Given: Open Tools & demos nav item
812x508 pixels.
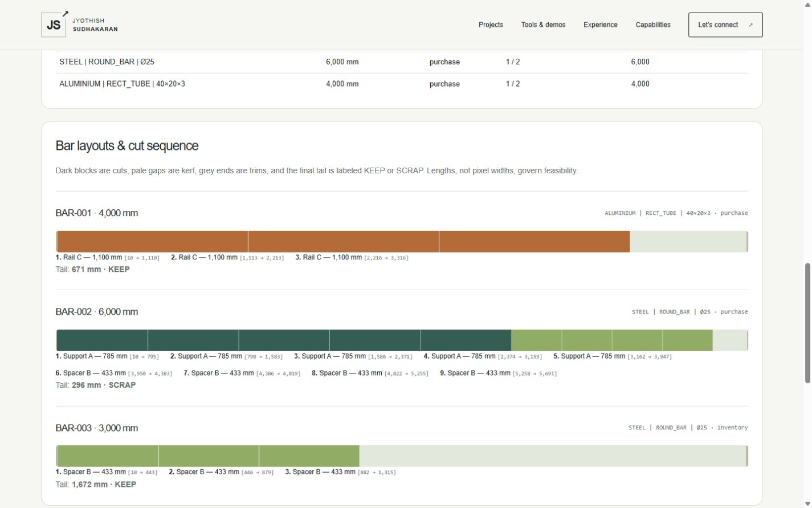Looking at the screenshot, I should pos(543,25).
